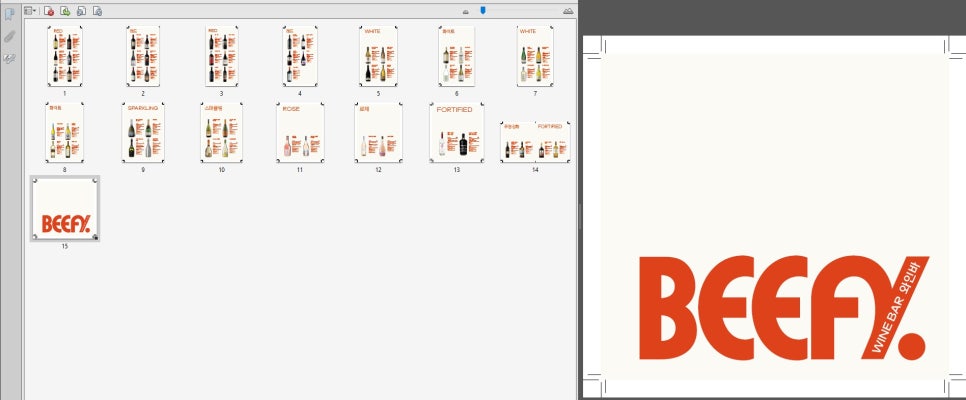966x400 pixels.
Task: Select page 12 thumbnail
Action: 378,133
